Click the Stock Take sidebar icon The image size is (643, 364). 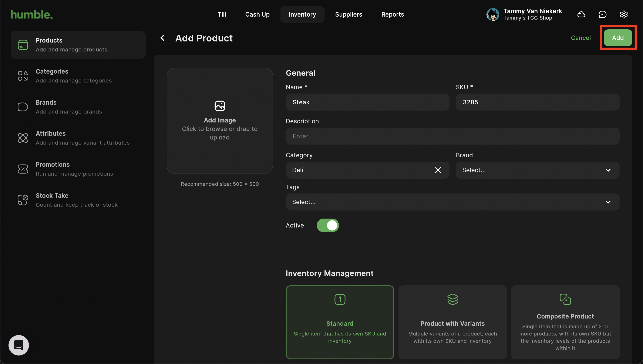[x=23, y=200]
